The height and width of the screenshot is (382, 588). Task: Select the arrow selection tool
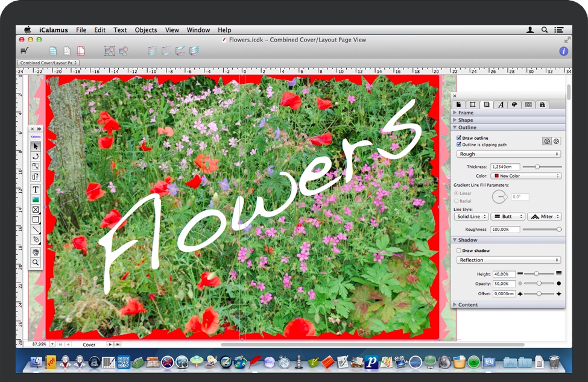click(x=36, y=146)
